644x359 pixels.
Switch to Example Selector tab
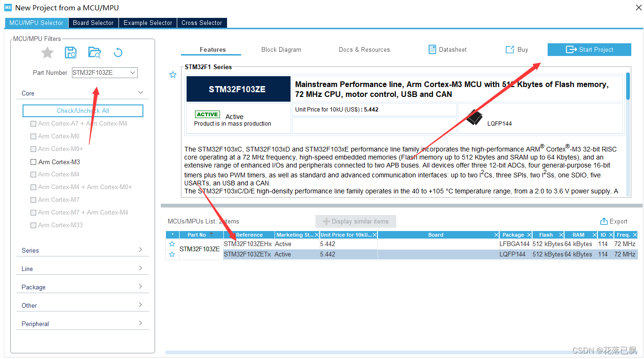(148, 23)
